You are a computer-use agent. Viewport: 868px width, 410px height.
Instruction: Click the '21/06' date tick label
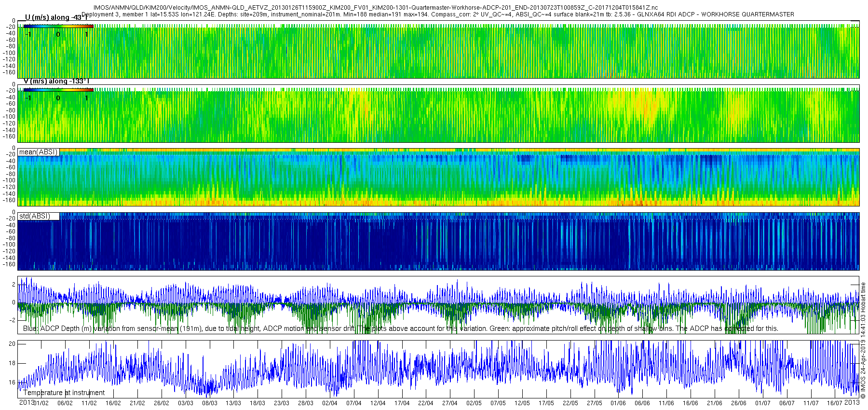click(x=715, y=403)
